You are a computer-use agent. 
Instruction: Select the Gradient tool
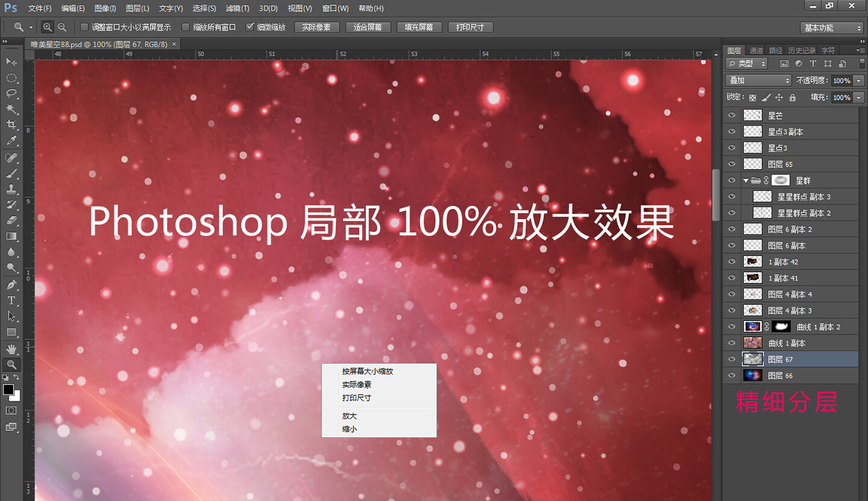coord(11,236)
